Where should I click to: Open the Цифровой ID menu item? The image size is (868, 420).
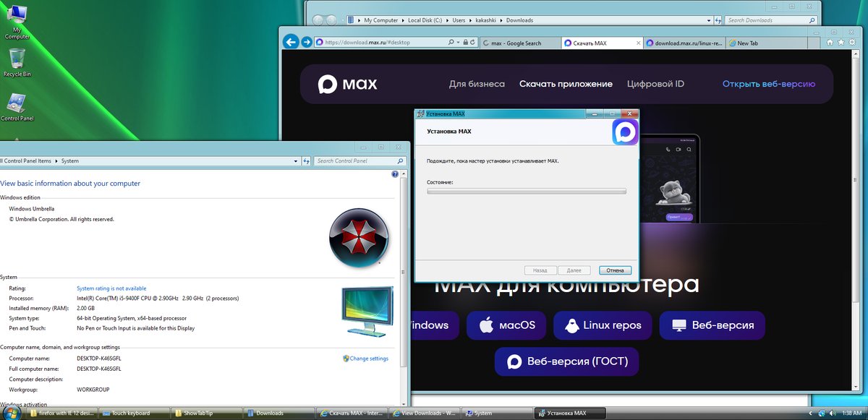click(x=655, y=84)
